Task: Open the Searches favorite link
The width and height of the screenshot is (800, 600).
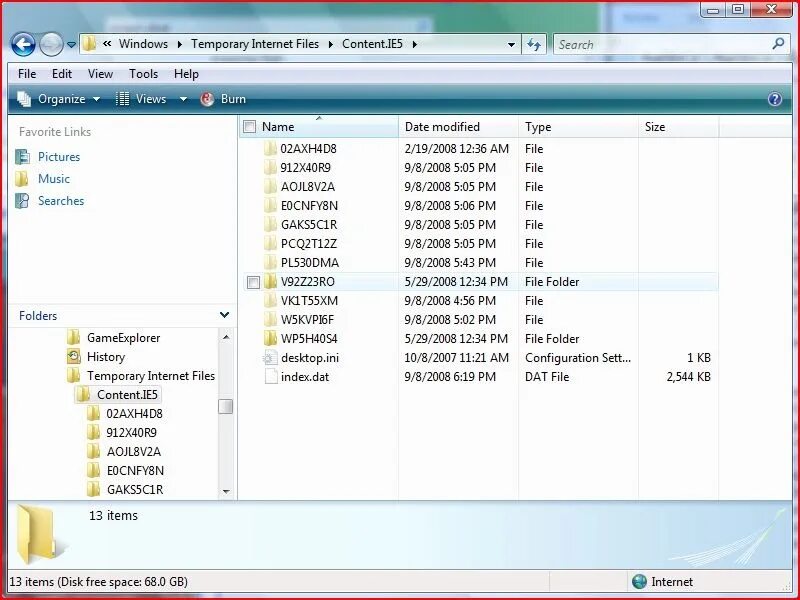Action: tap(61, 201)
